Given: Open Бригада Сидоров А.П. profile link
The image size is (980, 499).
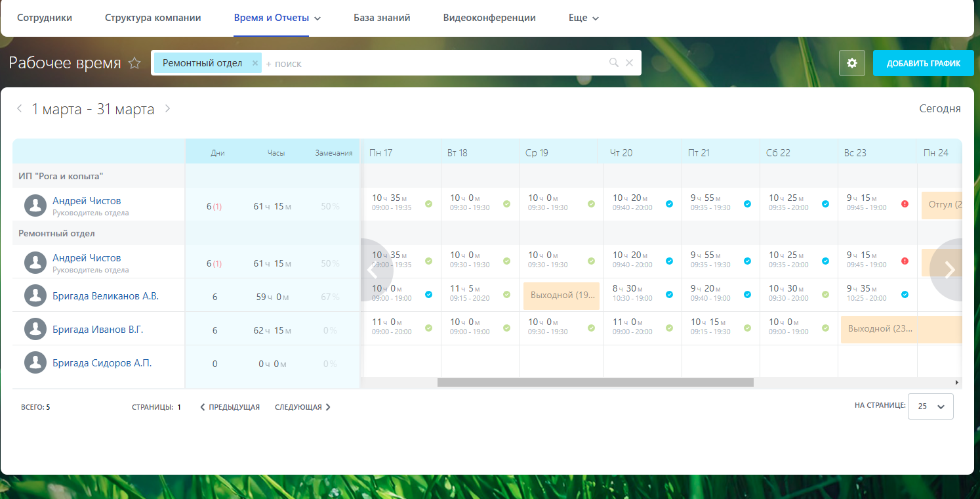Looking at the screenshot, I should click(102, 363).
